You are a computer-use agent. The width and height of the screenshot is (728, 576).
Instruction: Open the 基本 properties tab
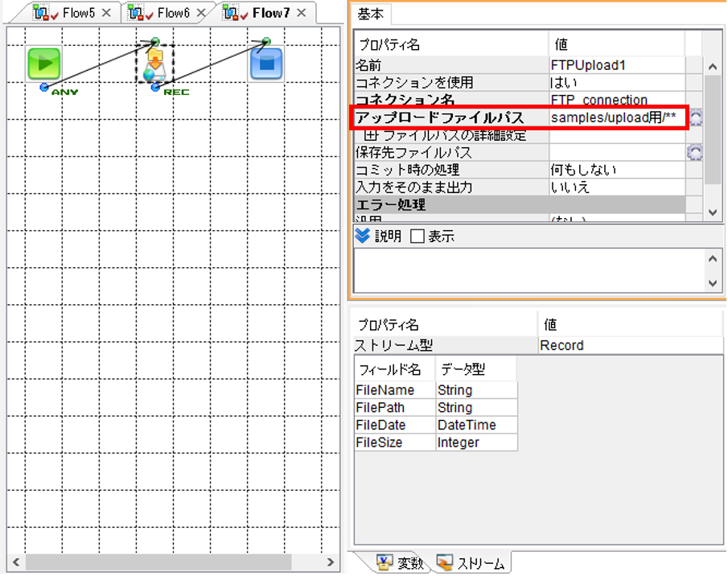371,14
